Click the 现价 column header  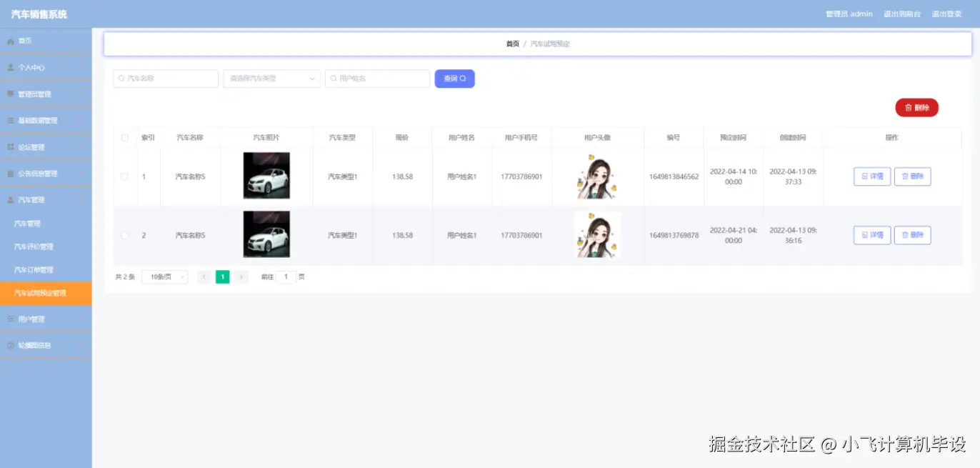point(402,138)
